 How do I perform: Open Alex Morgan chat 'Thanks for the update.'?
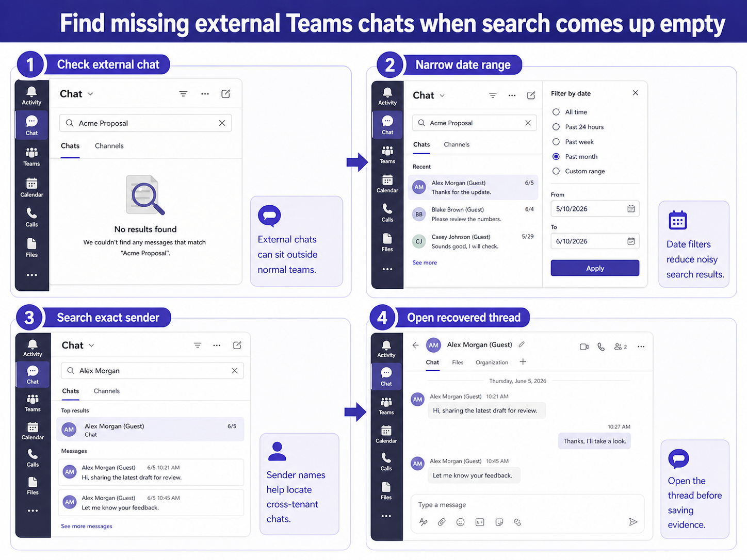(x=473, y=187)
